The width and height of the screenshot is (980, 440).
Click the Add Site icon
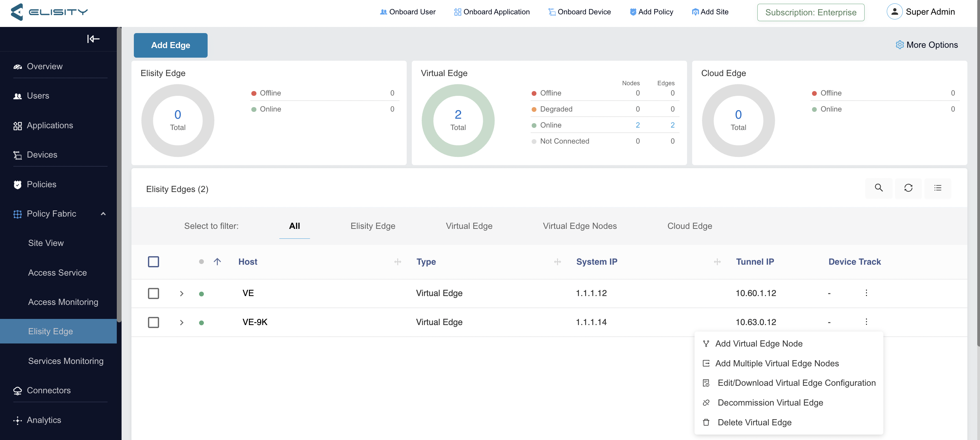695,12
